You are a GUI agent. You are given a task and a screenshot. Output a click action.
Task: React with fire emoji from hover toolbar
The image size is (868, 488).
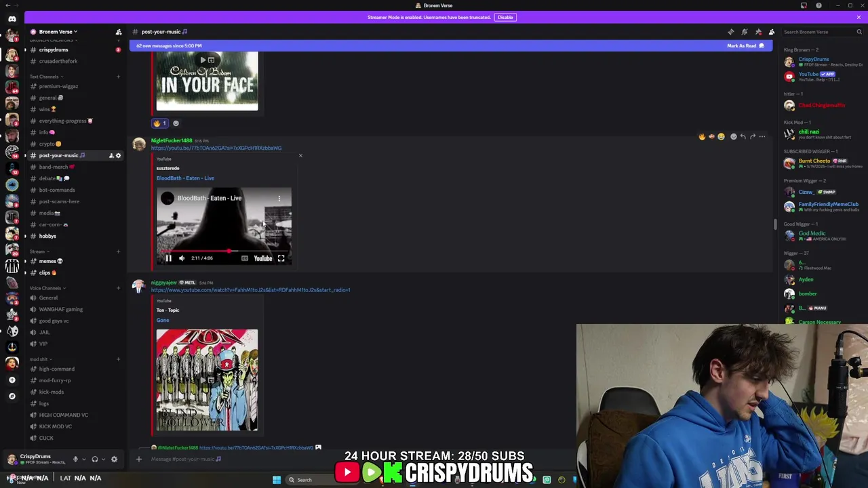pos(702,137)
